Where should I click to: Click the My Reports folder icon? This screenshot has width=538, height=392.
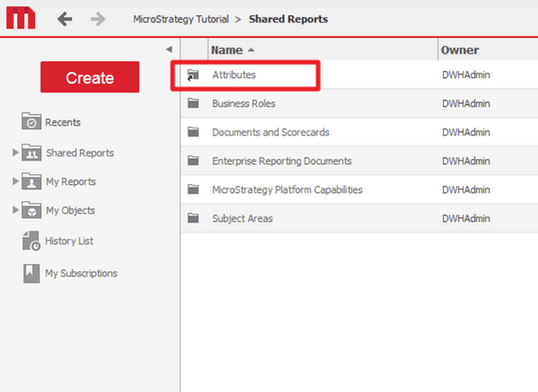coord(31,181)
